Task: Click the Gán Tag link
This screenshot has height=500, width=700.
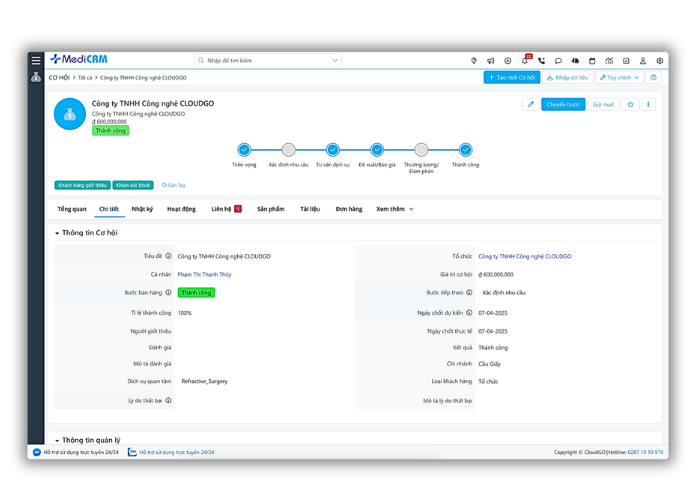Action: 174,185
